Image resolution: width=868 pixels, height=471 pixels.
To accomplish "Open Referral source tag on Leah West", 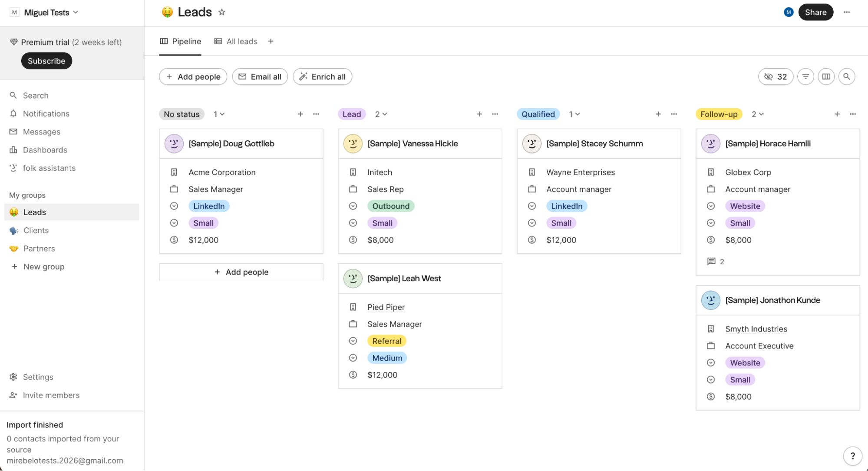I will (x=386, y=341).
